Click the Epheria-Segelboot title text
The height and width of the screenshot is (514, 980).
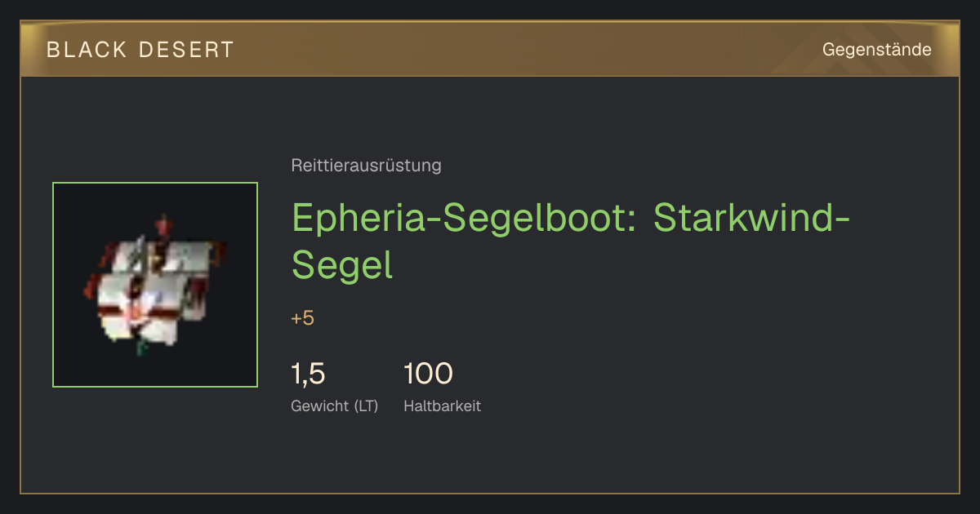(x=572, y=241)
